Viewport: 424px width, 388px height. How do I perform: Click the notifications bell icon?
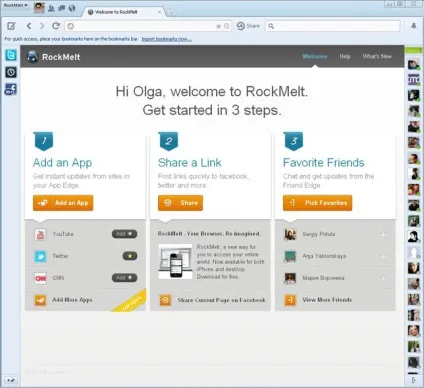pyautogui.click(x=414, y=26)
